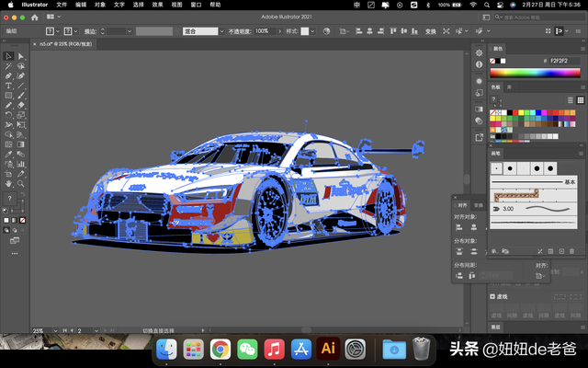Open the 效果 menu
This screenshot has width=588, height=368.
[158, 5]
